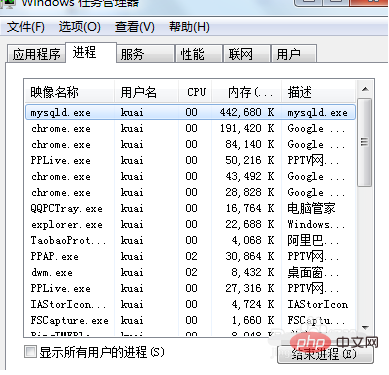Select the QQPCTray.exe process
Screen dimensions: 389x375
(190, 208)
